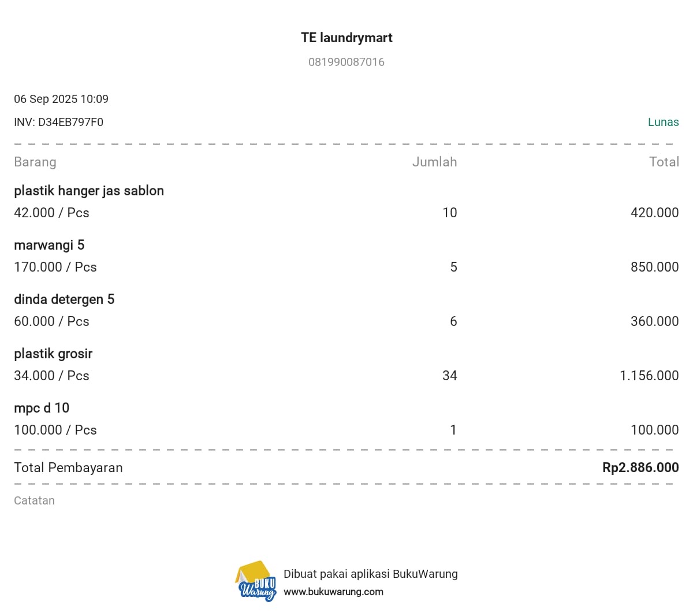693x616 pixels.
Task: Click the dinda detergen 5 item
Action: click(x=64, y=299)
